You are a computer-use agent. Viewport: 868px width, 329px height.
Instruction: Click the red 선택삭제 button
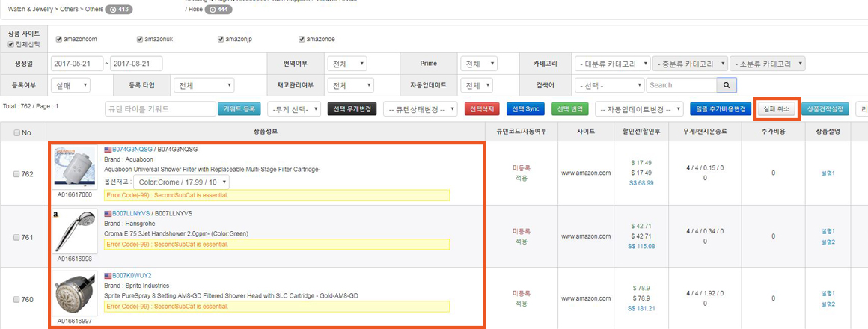[x=482, y=109]
